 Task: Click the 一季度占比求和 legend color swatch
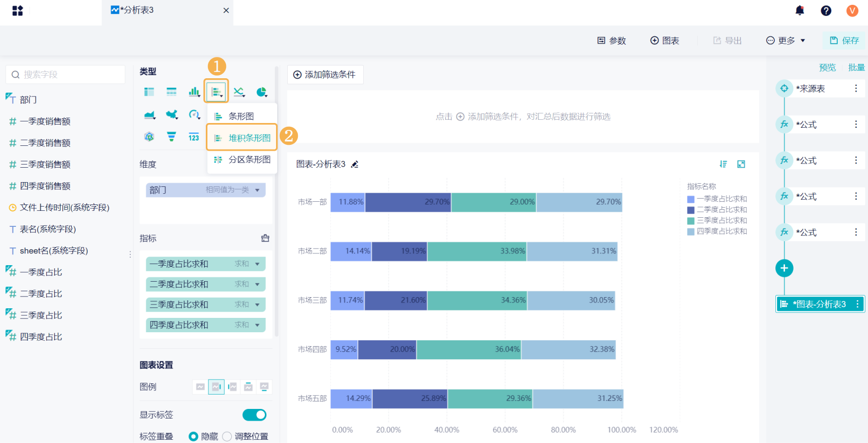690,199
